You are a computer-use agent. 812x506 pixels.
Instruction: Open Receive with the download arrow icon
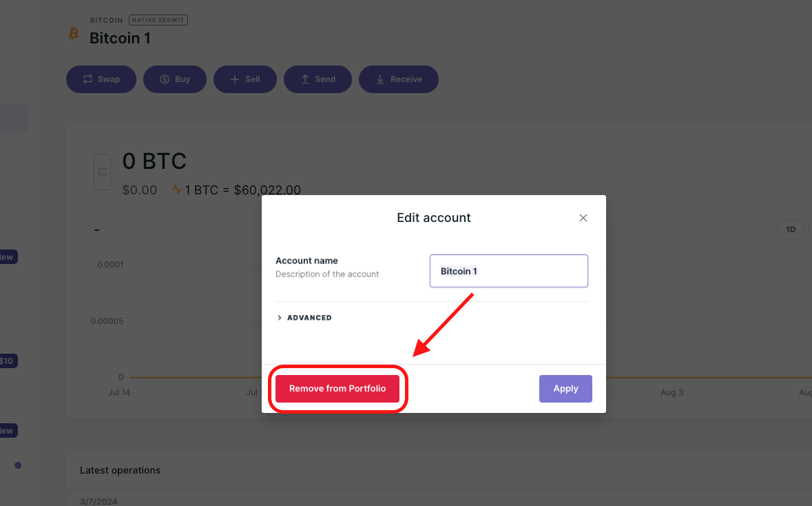398,79
